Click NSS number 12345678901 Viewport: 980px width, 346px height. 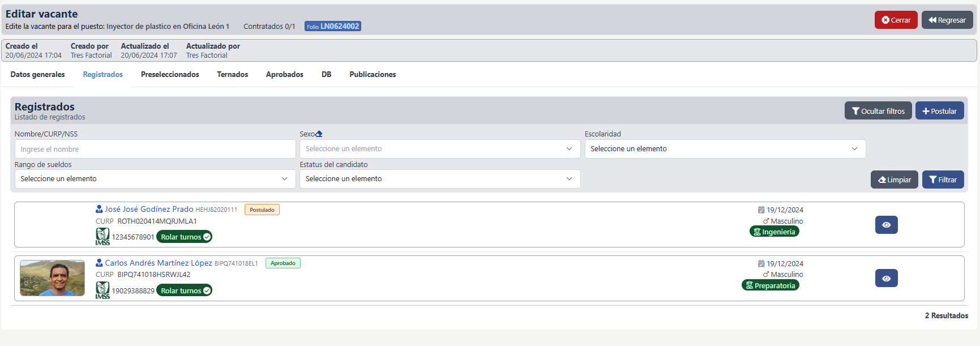[x=133, y=237]
